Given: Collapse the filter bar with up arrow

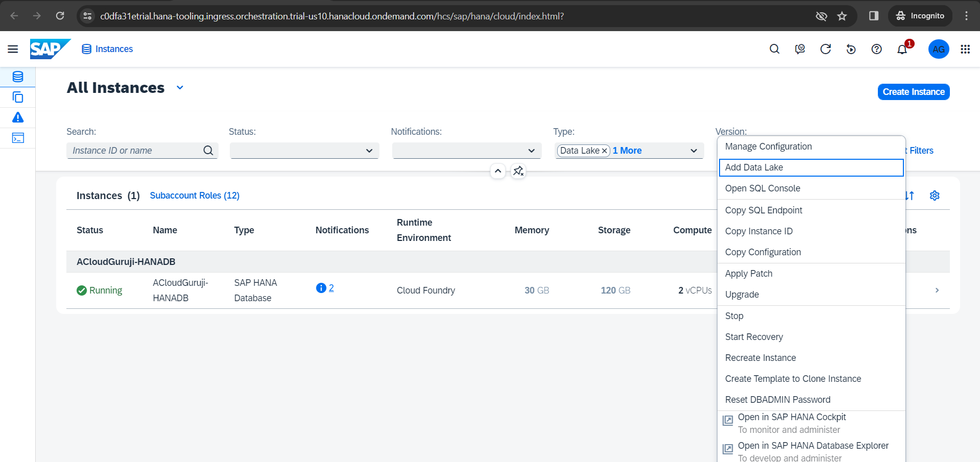Looking at the screenshot, I should tap(498, 171).
